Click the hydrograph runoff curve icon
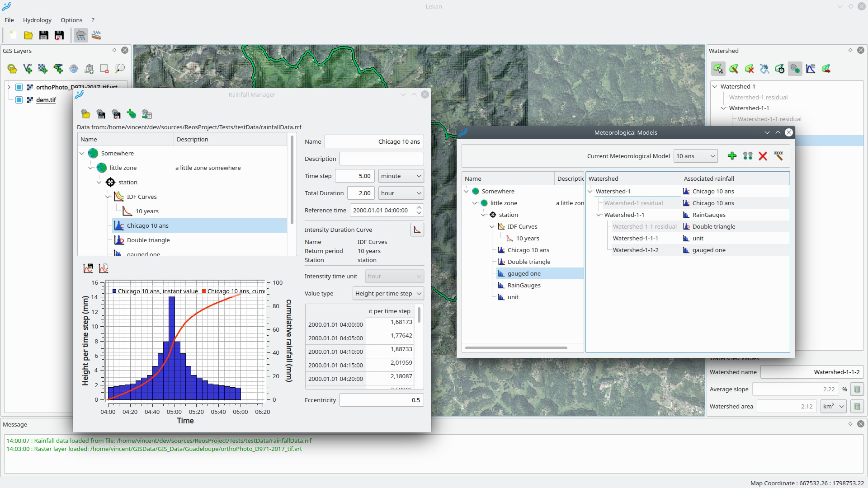This screenshot has width=868, height=488. pos(811,69)
